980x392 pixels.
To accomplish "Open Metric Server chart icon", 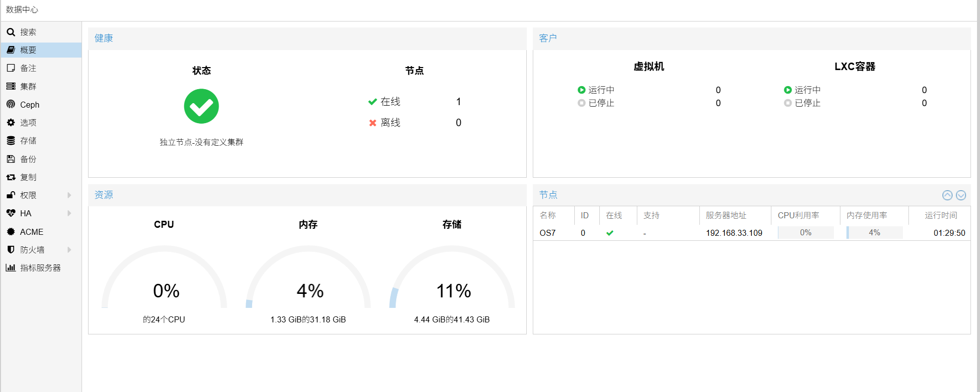I will (11, 268).
